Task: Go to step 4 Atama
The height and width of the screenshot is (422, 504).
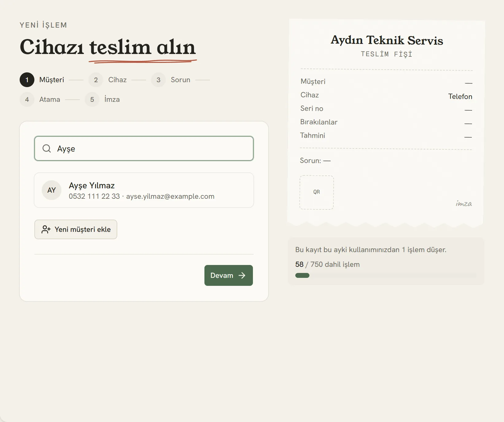Action: click(40, 99)
